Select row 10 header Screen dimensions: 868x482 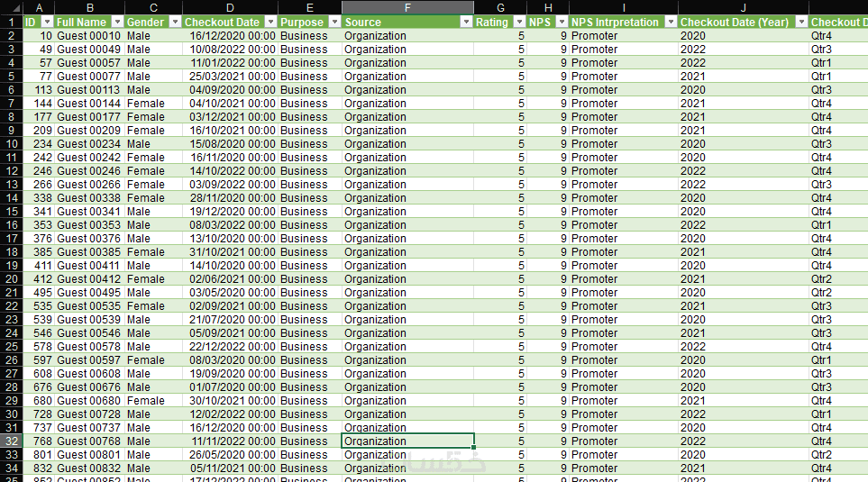pos(12,144)
